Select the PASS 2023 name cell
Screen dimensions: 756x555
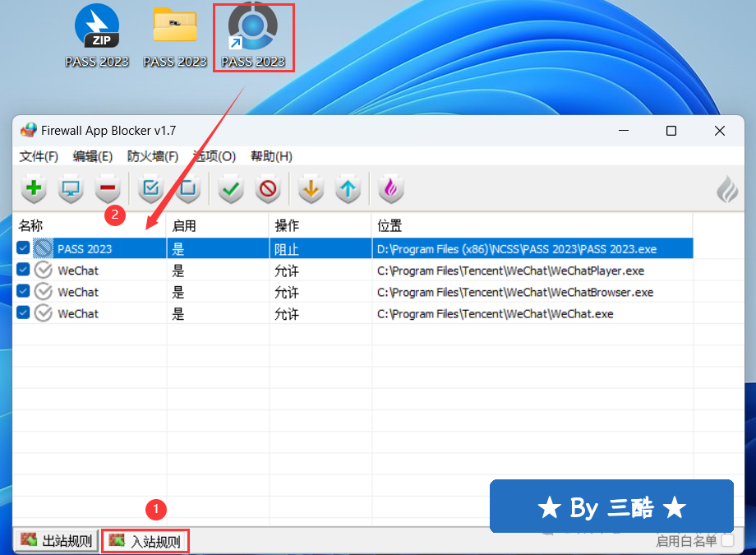point(85,249)
